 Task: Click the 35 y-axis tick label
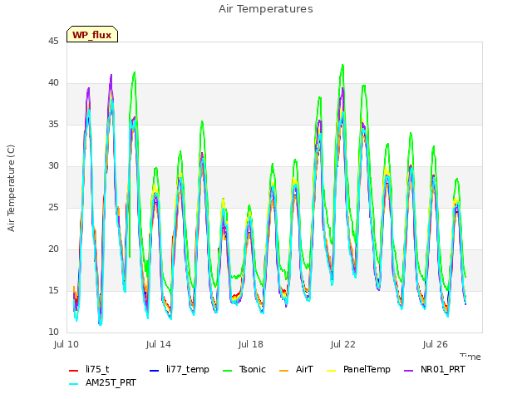53,124
